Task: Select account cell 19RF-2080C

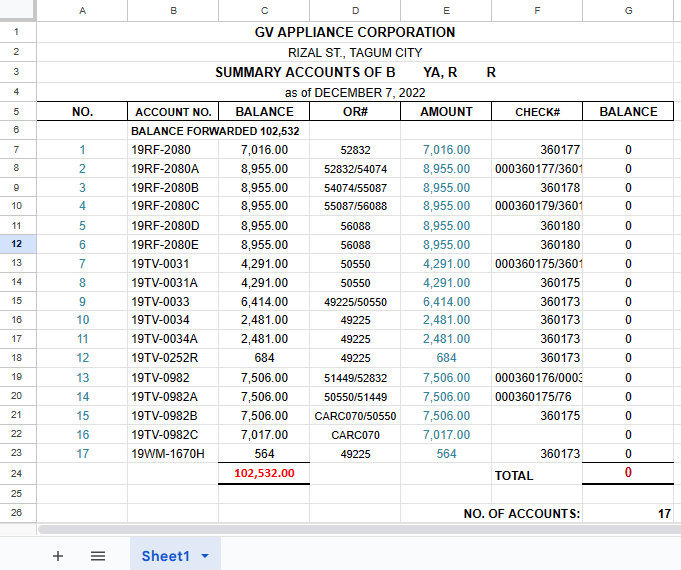Action: pyautogui.click(x=173, y=206)
